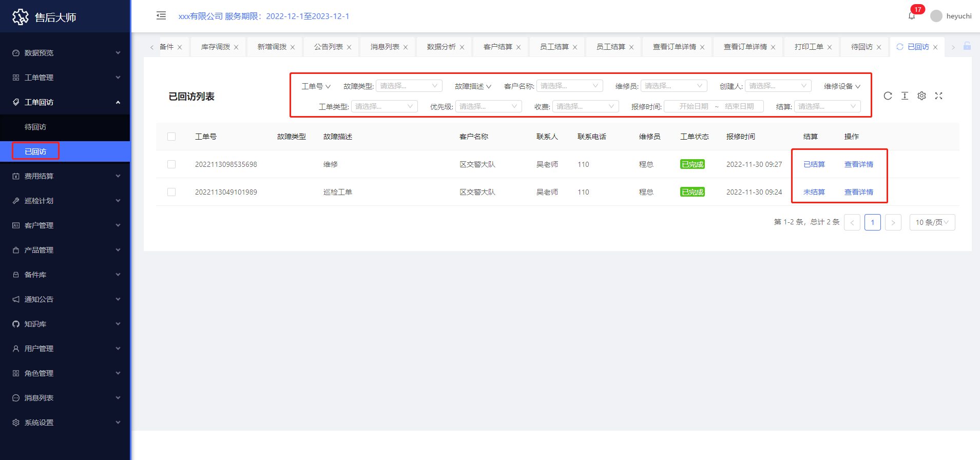
Task: Click the row density (column height) icon
Action: coord(905,96)
